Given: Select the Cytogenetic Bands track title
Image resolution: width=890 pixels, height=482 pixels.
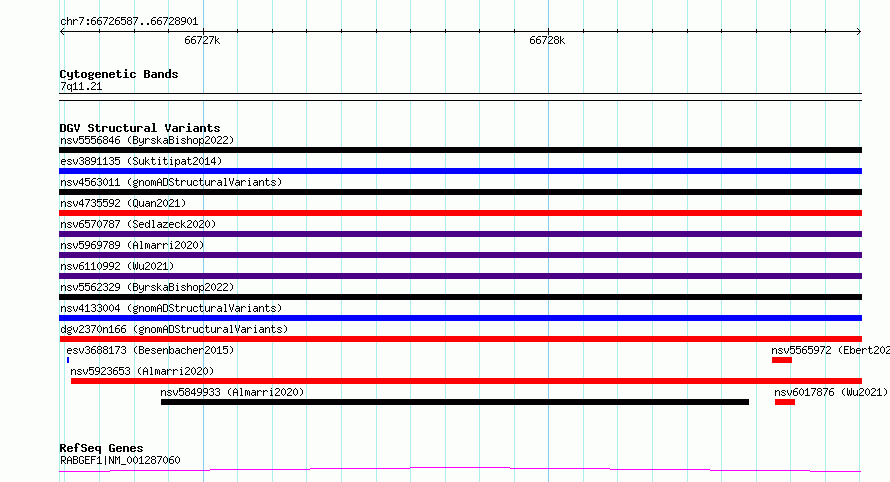Looking at the screenshot, I should 119,74.
